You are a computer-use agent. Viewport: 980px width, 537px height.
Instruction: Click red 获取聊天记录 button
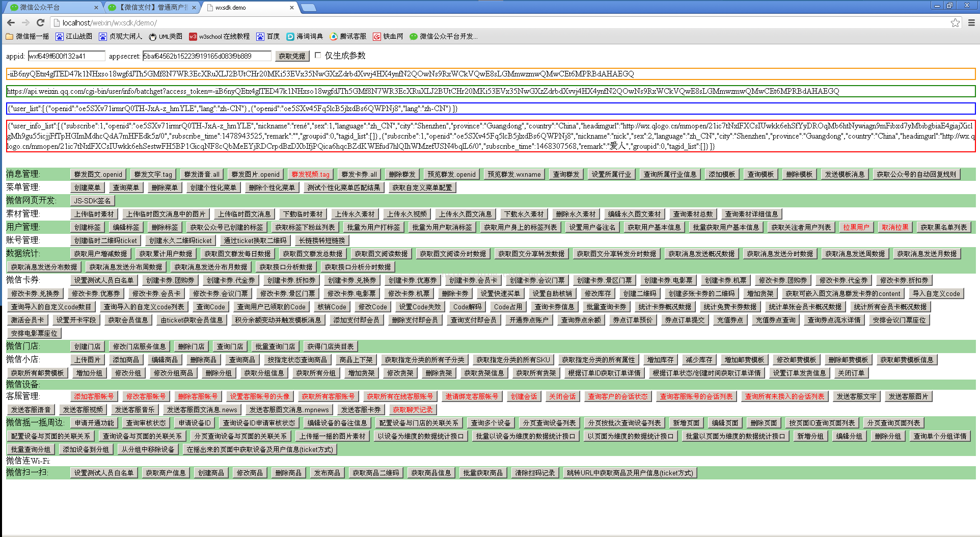(413, 410)
